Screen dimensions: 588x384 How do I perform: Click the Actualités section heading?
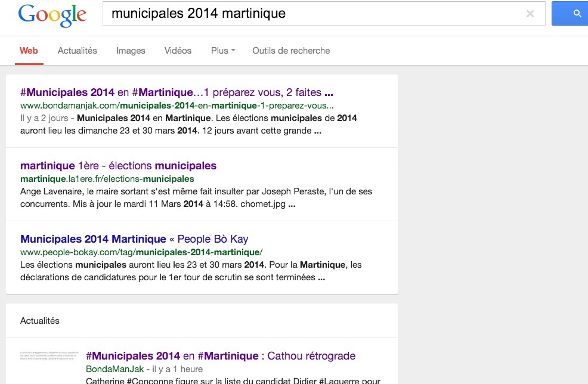(40, 321)
